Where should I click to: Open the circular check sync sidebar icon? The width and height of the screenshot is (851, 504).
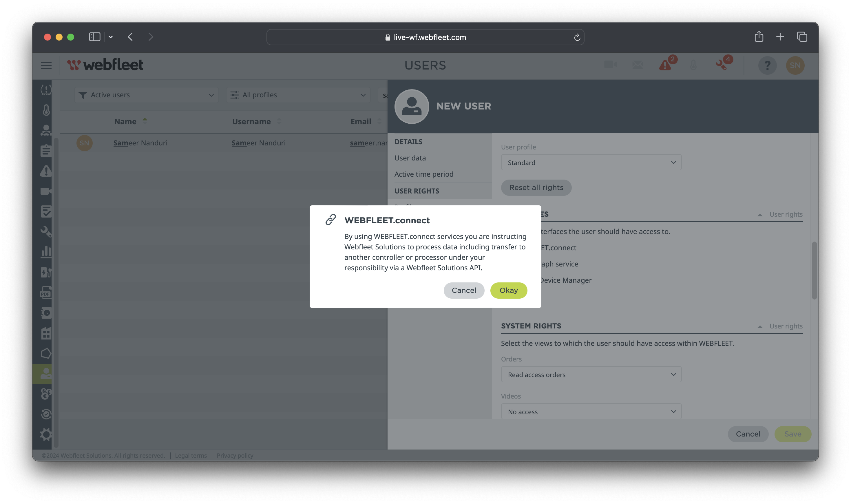pyautogui.click(x=46, y=414)
